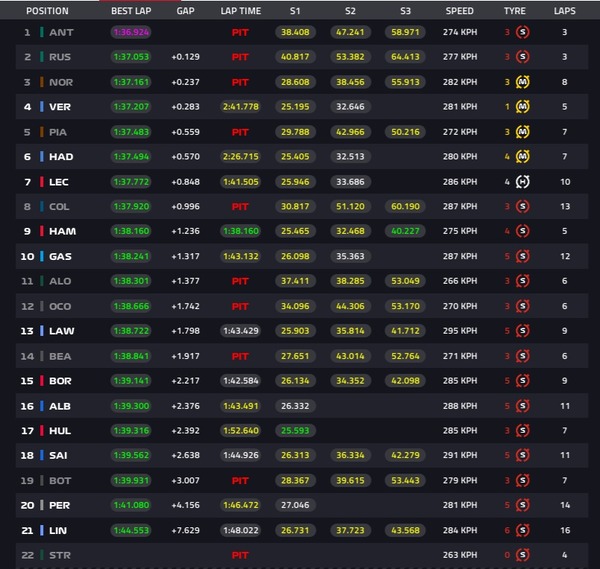Click S2 time 32.646

[350, 107]
